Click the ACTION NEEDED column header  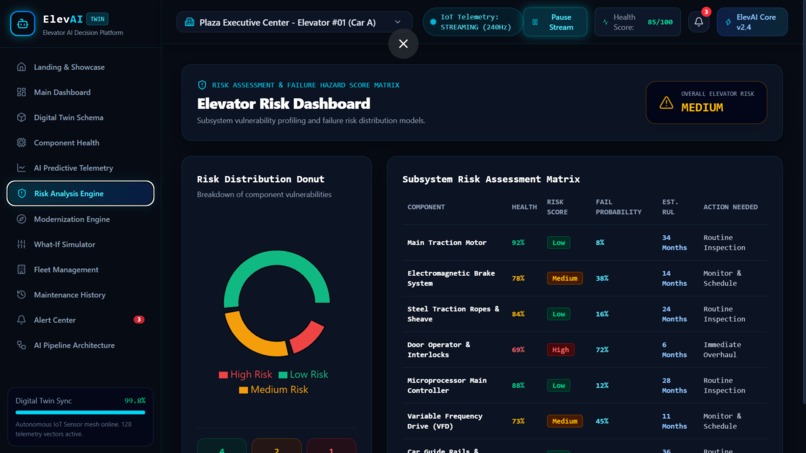[730, 207]
